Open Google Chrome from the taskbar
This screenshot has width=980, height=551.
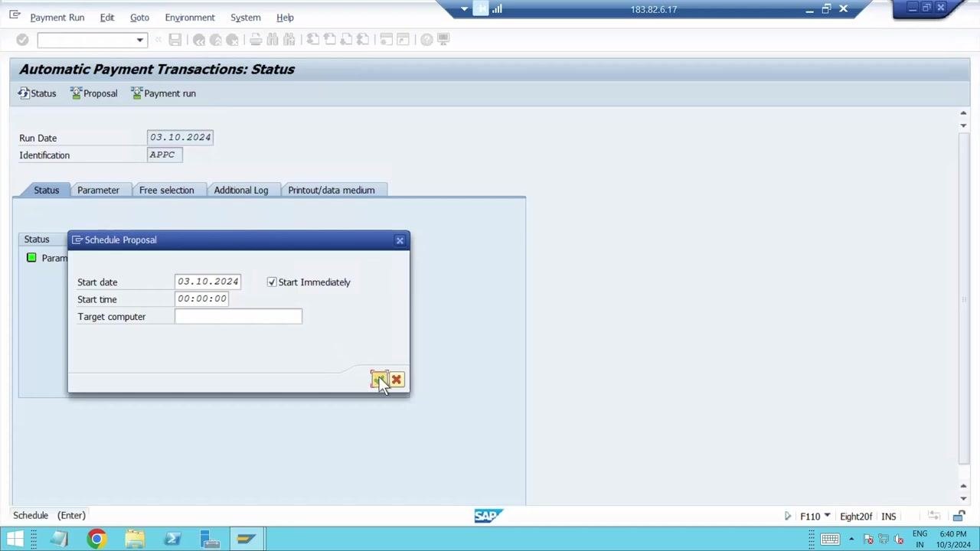tap(96, 540)
